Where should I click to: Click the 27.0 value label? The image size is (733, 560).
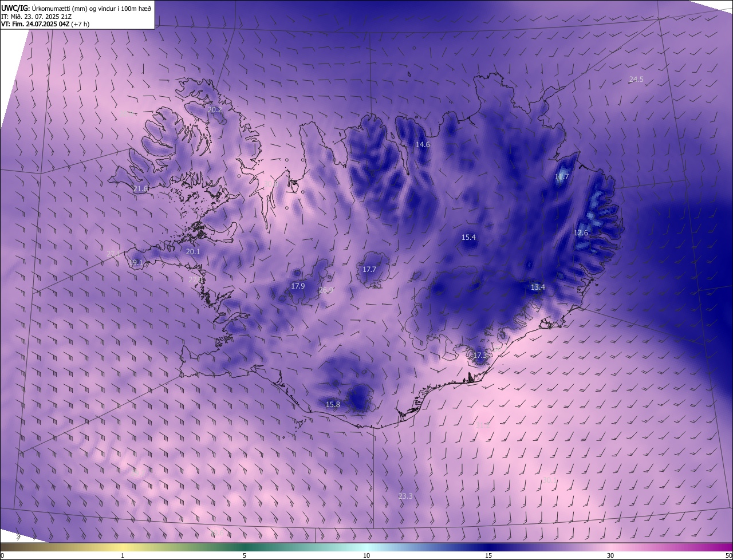tap(196, 279)
